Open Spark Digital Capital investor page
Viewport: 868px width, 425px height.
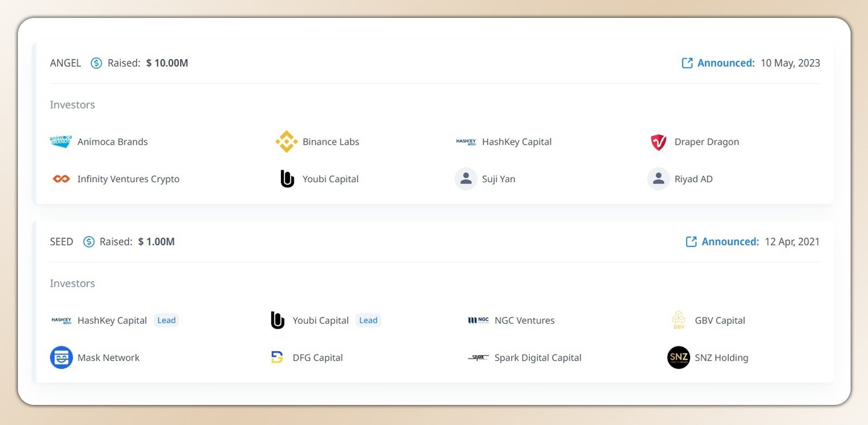[x=538, y=358]
